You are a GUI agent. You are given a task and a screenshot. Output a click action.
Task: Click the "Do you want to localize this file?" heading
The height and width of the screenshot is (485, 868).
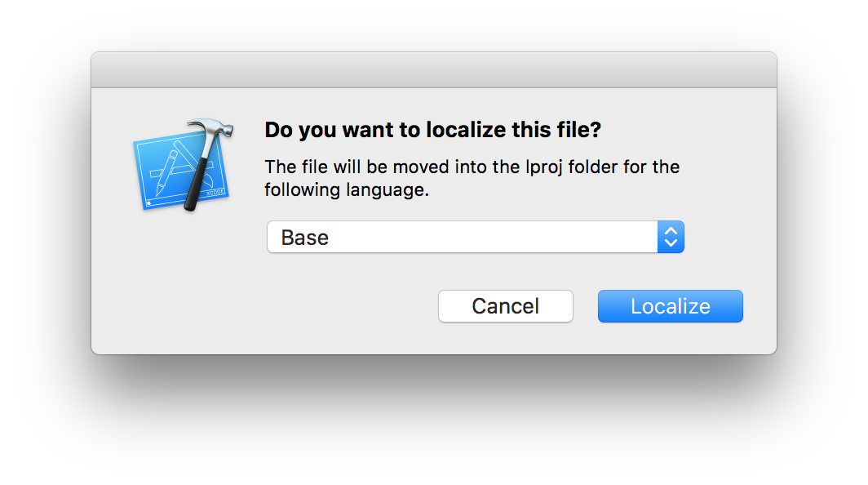[x=433, y=131]
